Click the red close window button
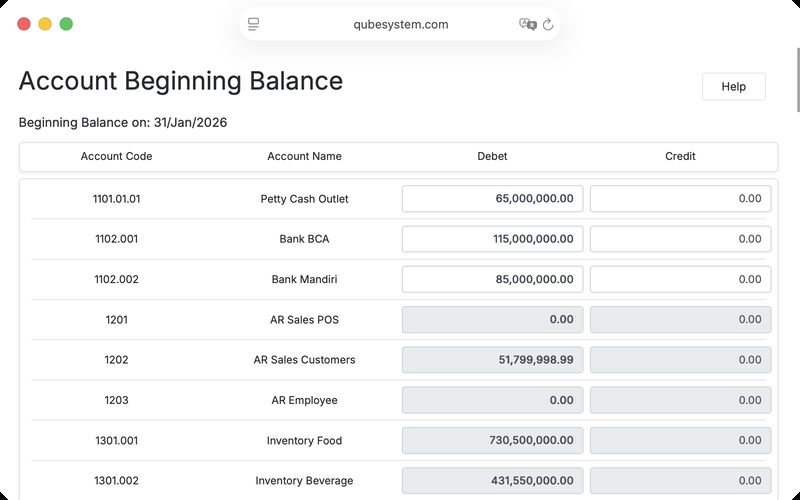Screen dimensions: 800x500 pos(24,24)
